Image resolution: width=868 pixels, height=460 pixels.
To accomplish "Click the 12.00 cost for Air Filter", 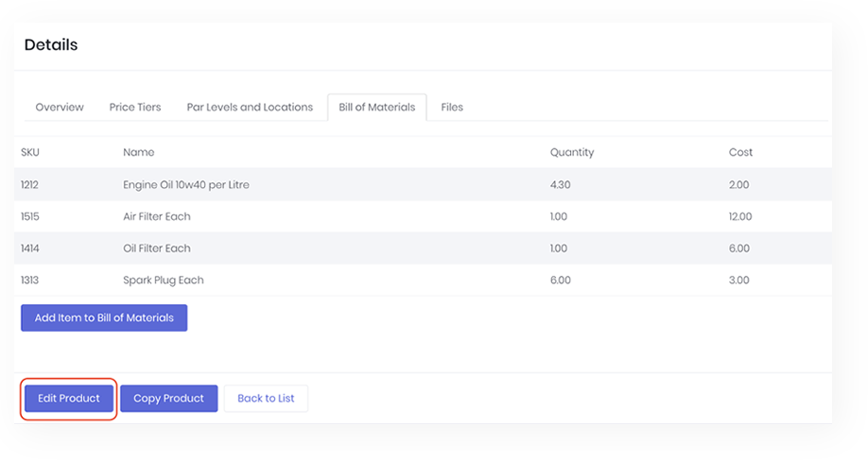I will (740, 217).
